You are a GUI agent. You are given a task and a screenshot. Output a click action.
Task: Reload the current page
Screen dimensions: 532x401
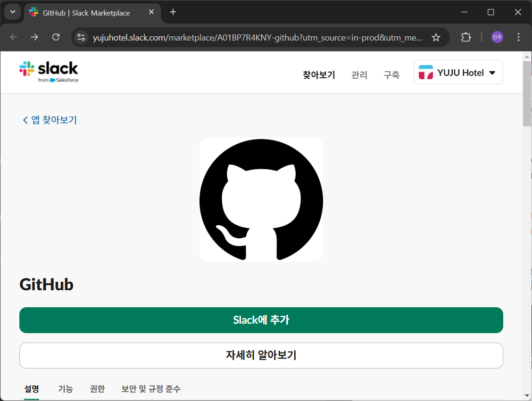(56, 37)
